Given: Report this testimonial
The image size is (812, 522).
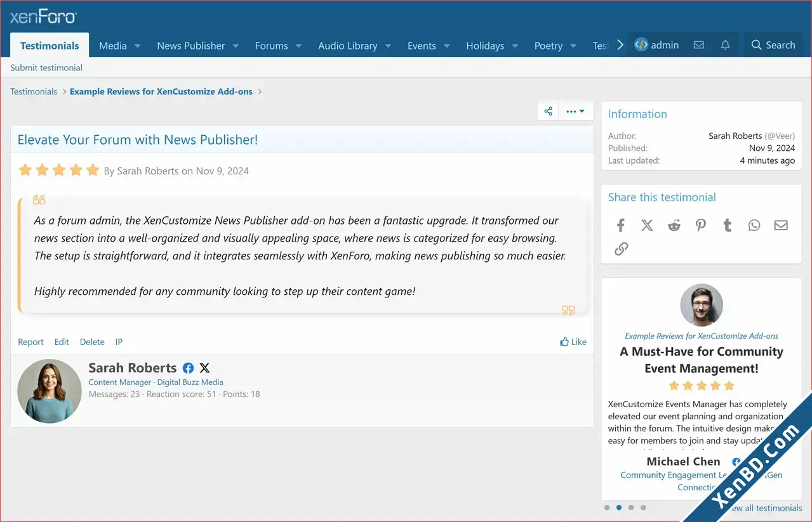Looking at the screenshot, I should coord(30,342).
